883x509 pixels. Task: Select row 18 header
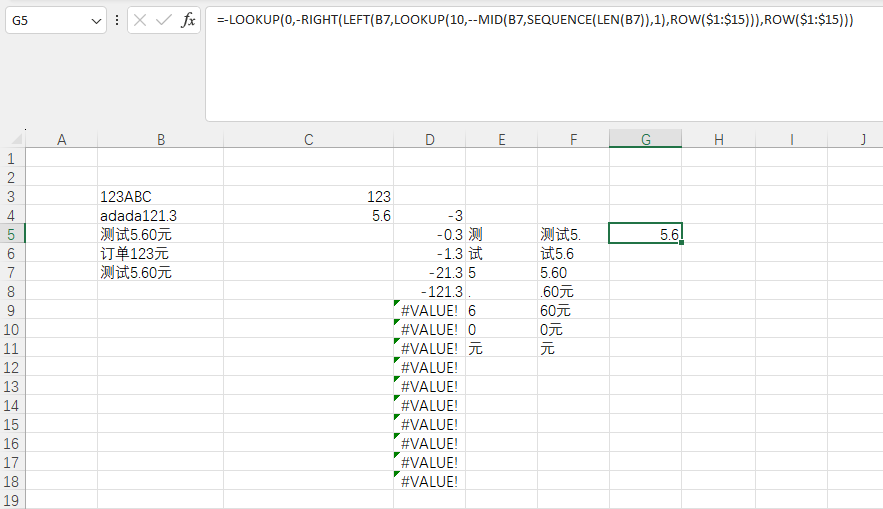tap(12, 481)
